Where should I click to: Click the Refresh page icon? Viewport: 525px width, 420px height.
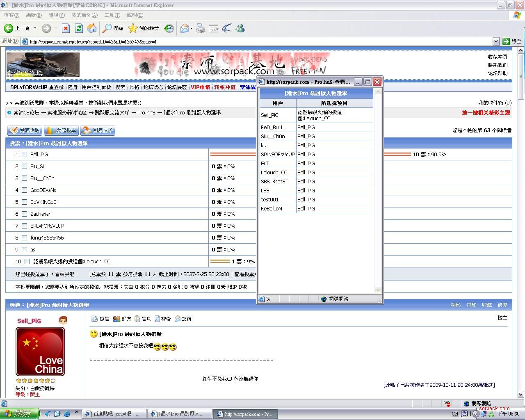click(79, 28)
